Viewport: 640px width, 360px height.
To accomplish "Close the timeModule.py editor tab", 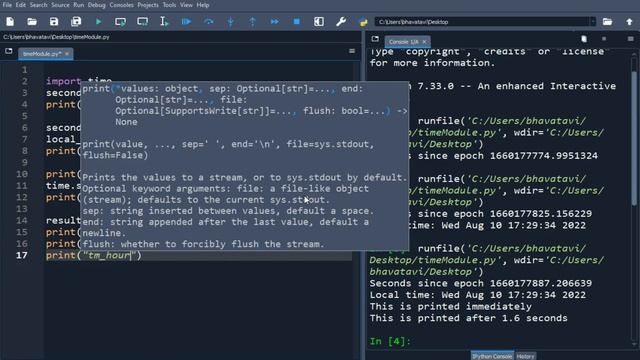I will (67, 53).
